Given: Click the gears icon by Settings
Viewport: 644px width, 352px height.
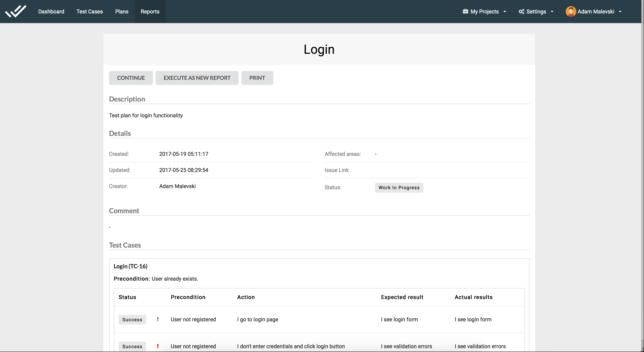Looking at the screenshot, I should tap(521, 12).
